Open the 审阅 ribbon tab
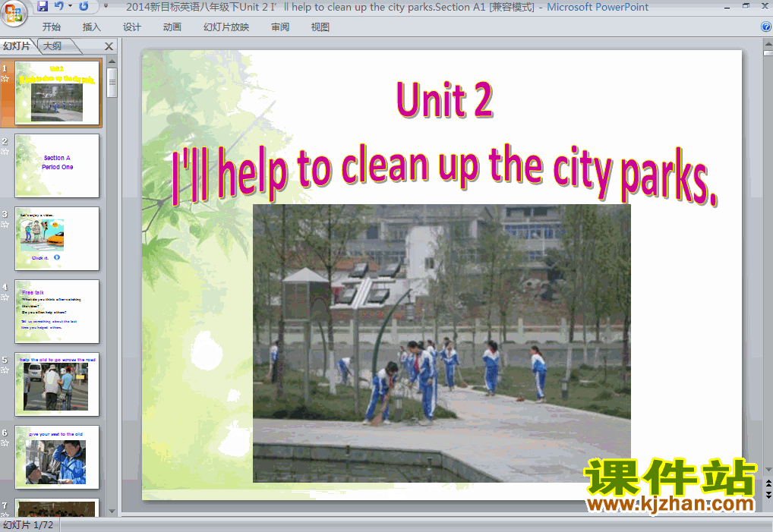The height and width of the screenshot is (532, 773). pos(280,27)
